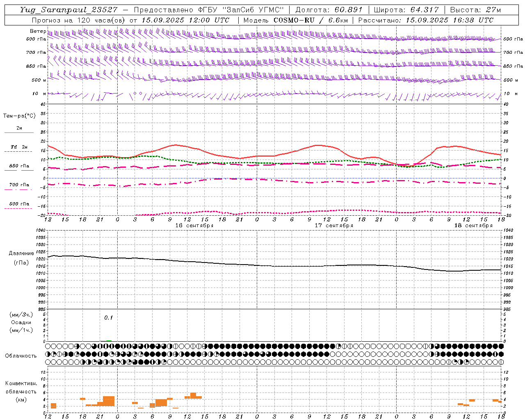Image resolution: width=525 pixels, height=420 pixels.
Task: Click the 700 гПа temperature legend entry
Action: 19,185
